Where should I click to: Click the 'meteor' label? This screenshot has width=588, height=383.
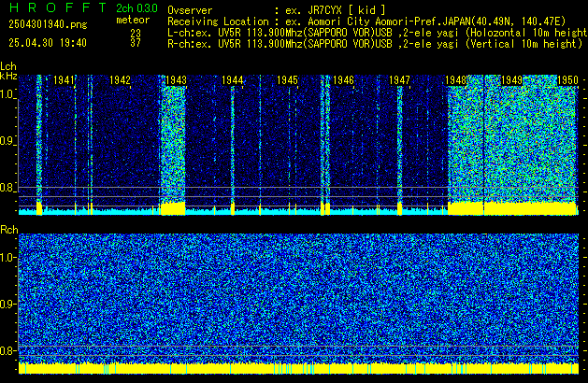[133, 20]
